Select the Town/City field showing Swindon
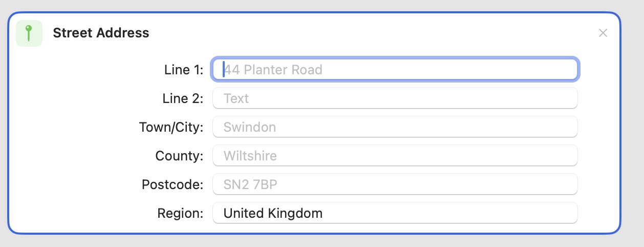 pos(395,127)
